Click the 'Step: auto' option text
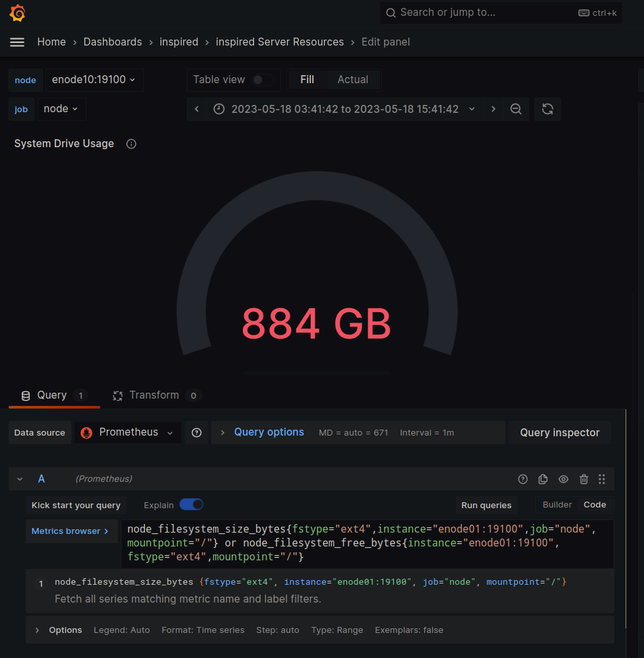The height and width of the screenshot is (658, 644). tap(278, 630)
